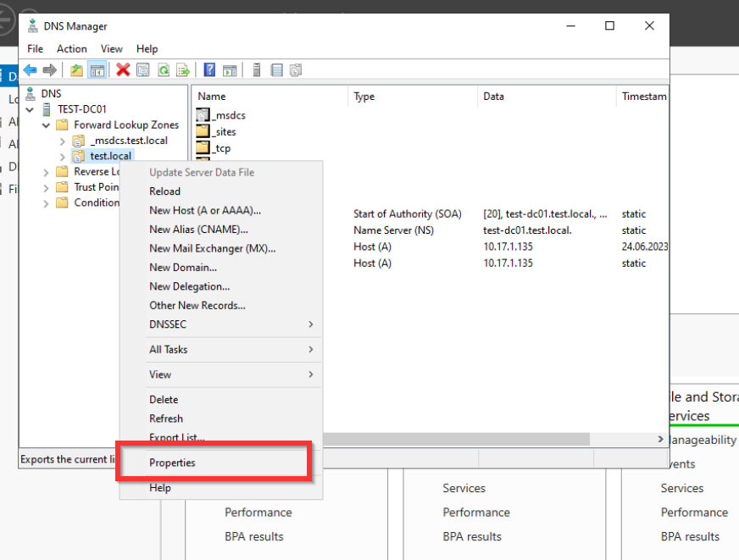Go back with the blue arrow
Viewport: 739px width, 560px height.
[31, 70]
